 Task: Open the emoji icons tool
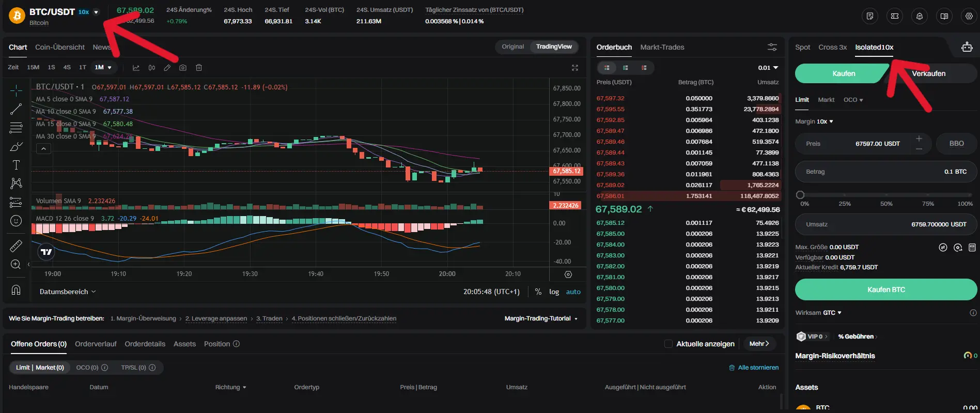coord(16,221)
